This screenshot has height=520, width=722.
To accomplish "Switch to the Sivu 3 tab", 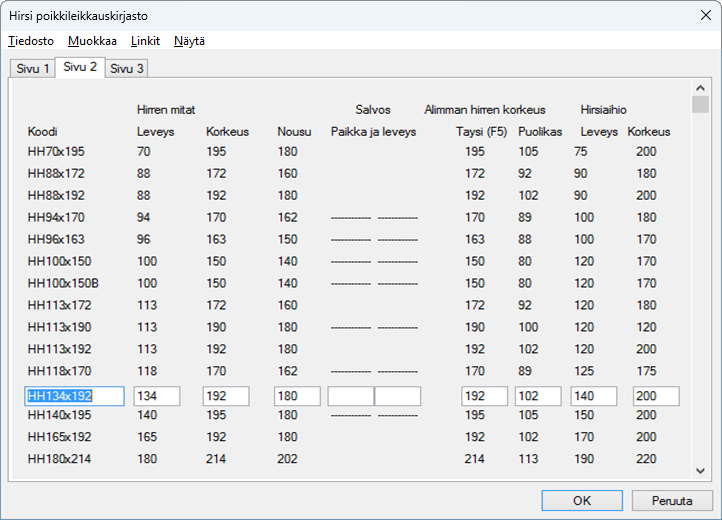I will (127, 68).
